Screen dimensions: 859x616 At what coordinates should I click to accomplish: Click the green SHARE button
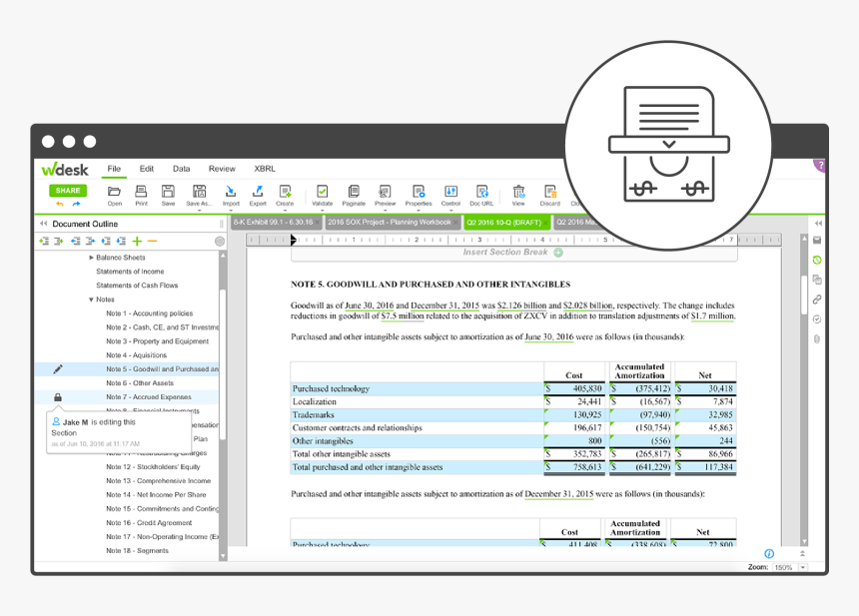(68, 190)
